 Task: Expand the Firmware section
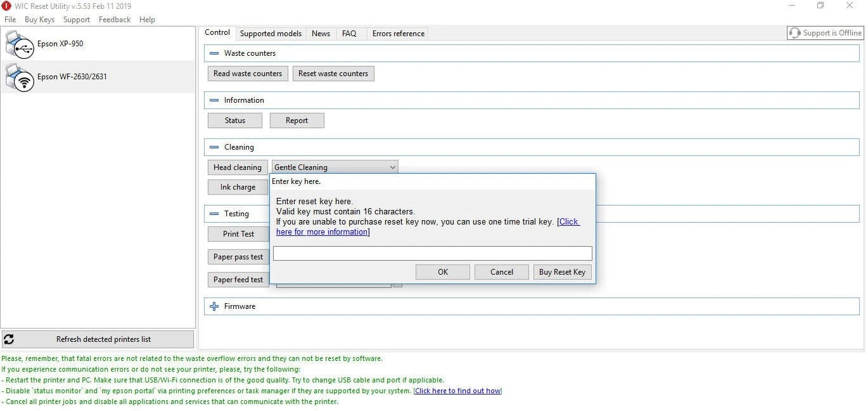click(214, 306)
